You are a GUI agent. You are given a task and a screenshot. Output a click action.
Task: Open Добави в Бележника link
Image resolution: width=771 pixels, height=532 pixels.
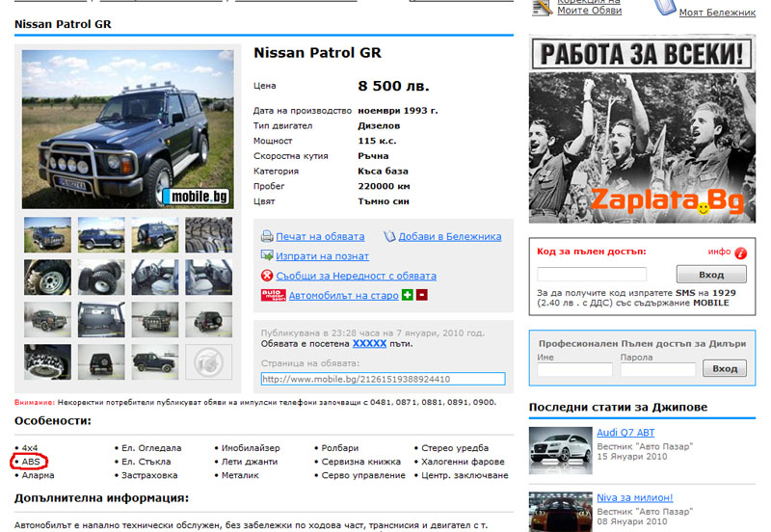(450, 236)
